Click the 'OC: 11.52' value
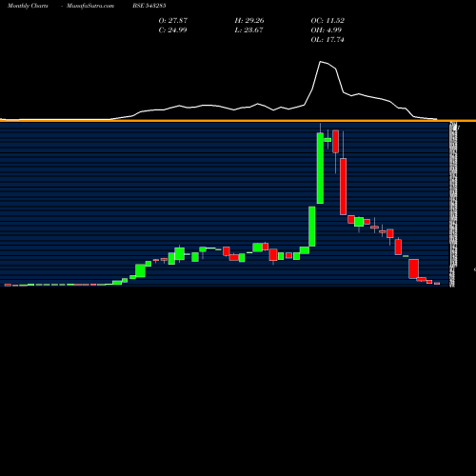476x476 pixels. (x=327, y=20)
